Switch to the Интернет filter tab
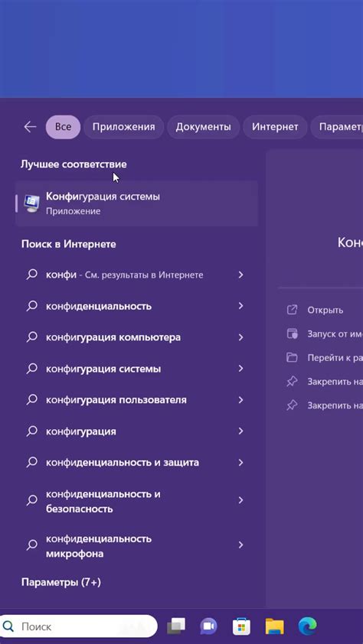Viewport: 363px width, 644px height. click(x=275, y=127)
